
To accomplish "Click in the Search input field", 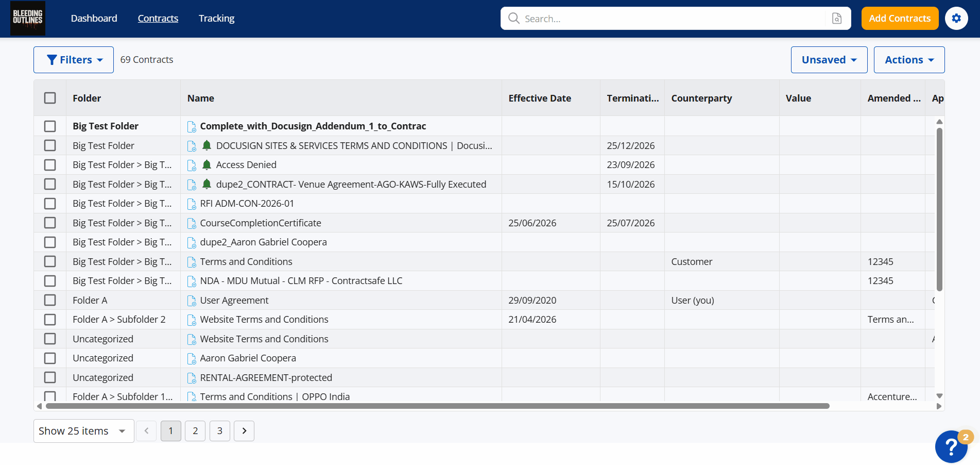I will (x=669, y=19).
